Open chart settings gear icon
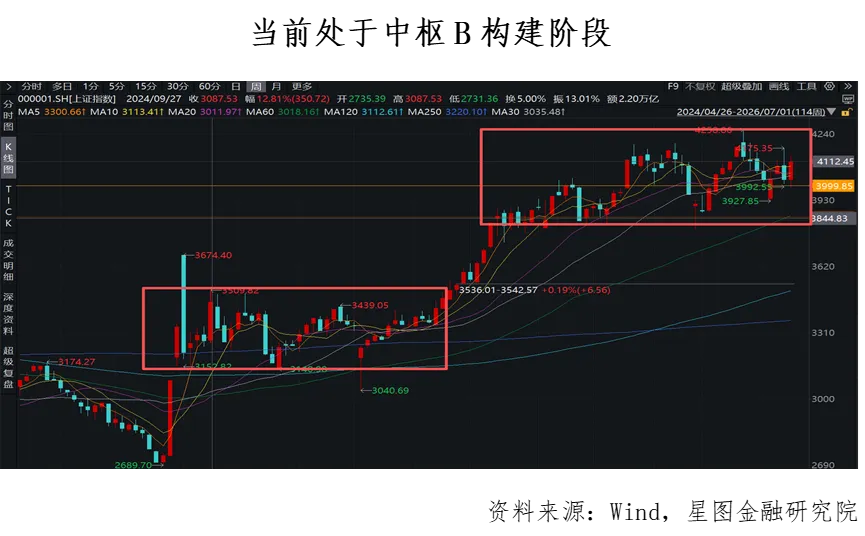Image resolution: width=865 pixels, height=536 pixels. click(x=830, y=87)
